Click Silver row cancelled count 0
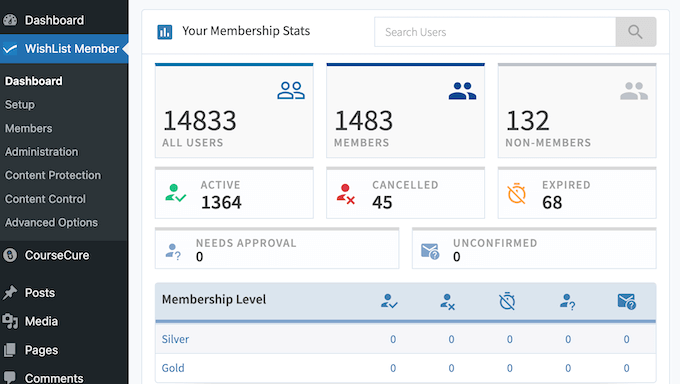The height and width of the screenshot is (384, 680). click(x=451, y=339)
